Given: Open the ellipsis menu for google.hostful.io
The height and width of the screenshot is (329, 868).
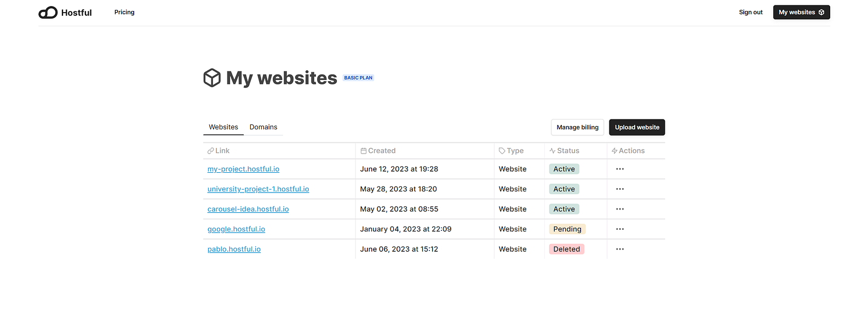Looking at the screenshot, I should coord(619,229).
